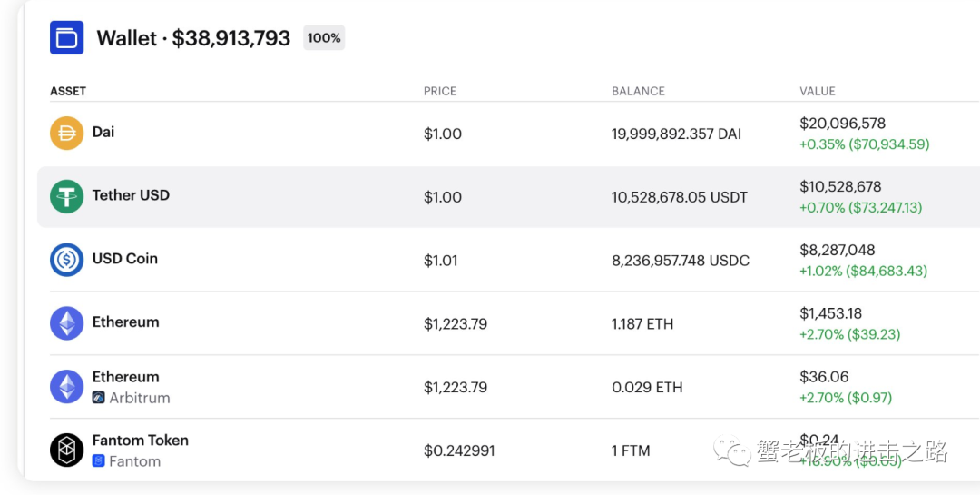Click the Fantom Token black icon
Viewport: 980px width, 495px height.
pyautogui.click(x=67, y=450)
